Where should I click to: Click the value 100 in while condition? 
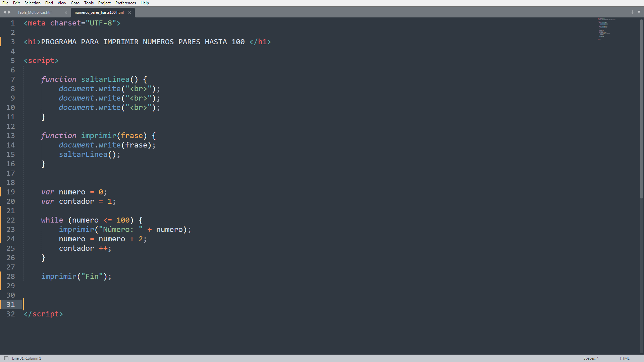(x=123, y=220)
